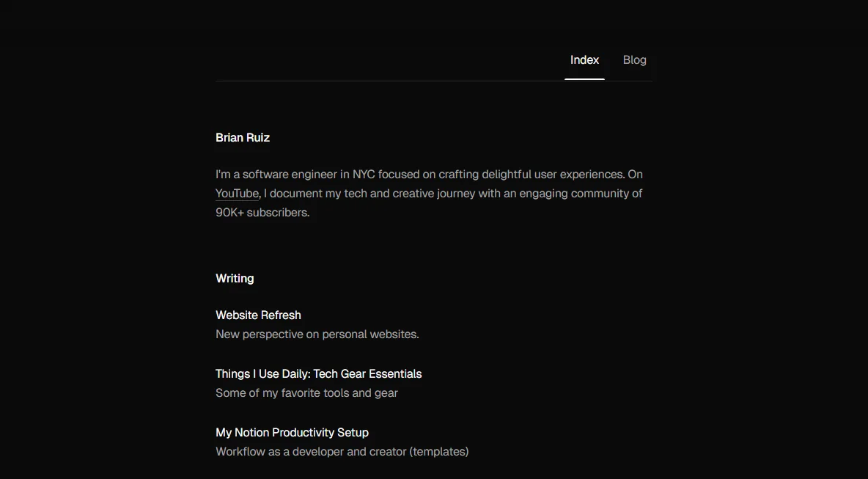The image size is (868, 479).
Task: Switch to the Blog tab
Action: pos(634,60)
